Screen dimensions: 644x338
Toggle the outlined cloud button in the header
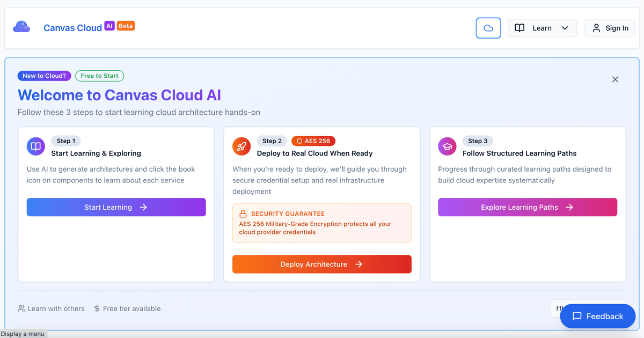[x=488, y=28]
